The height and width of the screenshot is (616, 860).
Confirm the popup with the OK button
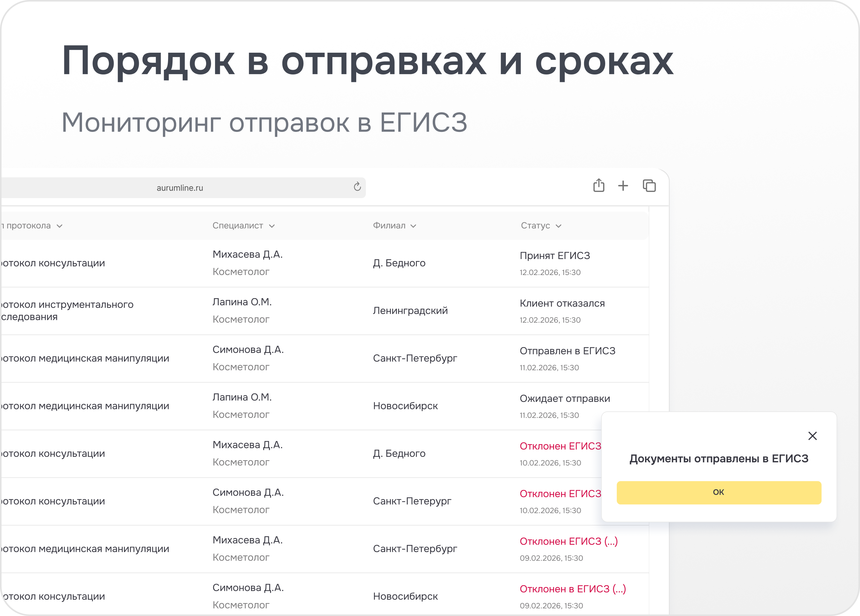(x=719, y=493)
